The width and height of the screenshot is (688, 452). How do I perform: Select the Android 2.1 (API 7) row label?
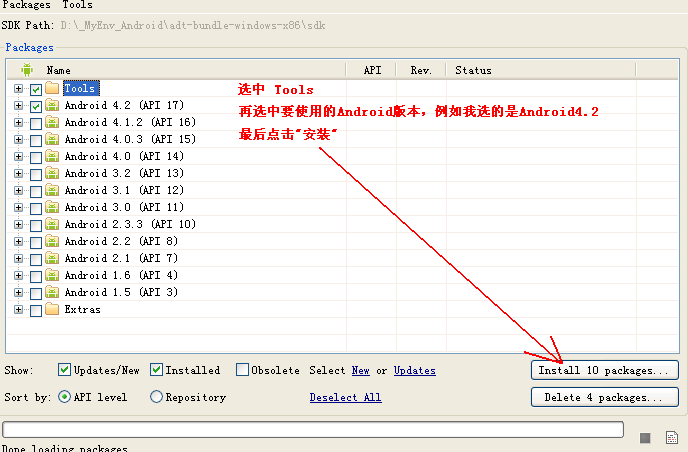[x=121, y=258]
